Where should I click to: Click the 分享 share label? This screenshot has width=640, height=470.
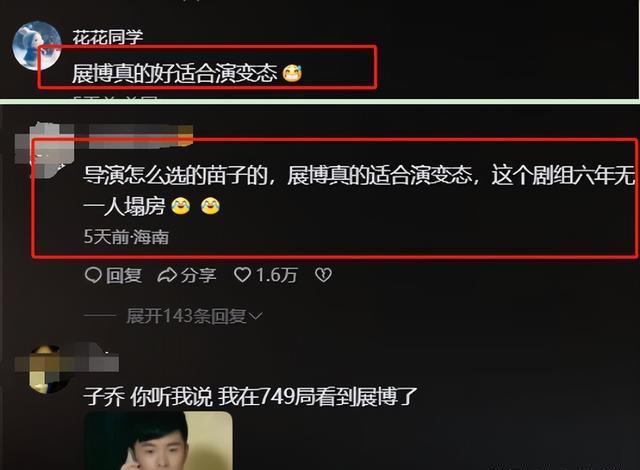(x=198, y=275)
